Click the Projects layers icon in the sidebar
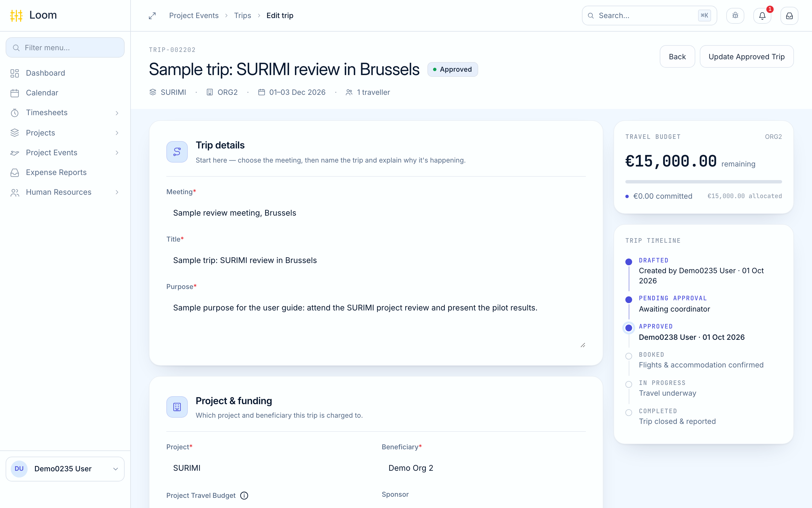Screen dimensions: 812x508 click(15, 133)
